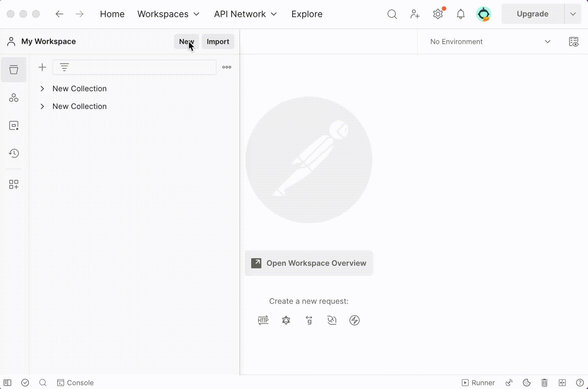The width and height of the screenshot is (588, 389).
Task: Go to the Home tab
Action: click(x=112, y=14)
